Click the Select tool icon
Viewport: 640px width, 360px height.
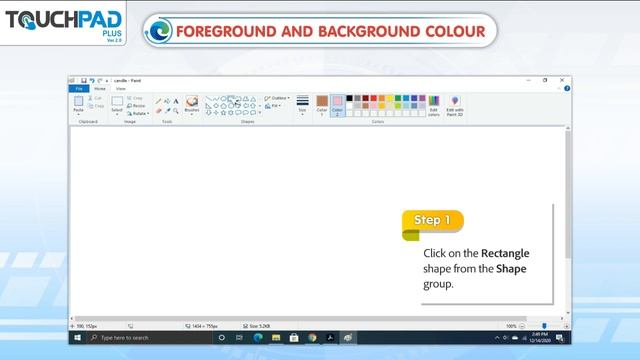point(117,101)
